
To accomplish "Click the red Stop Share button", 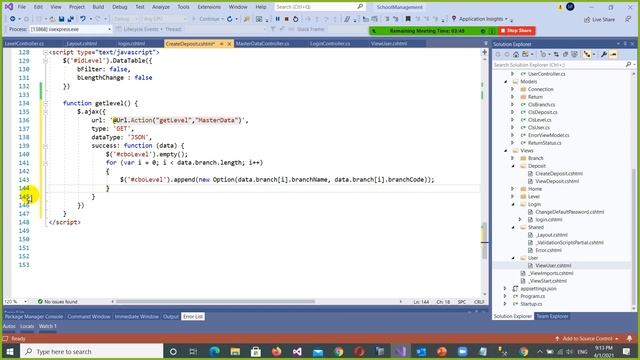I will click(x=517, y=31).
